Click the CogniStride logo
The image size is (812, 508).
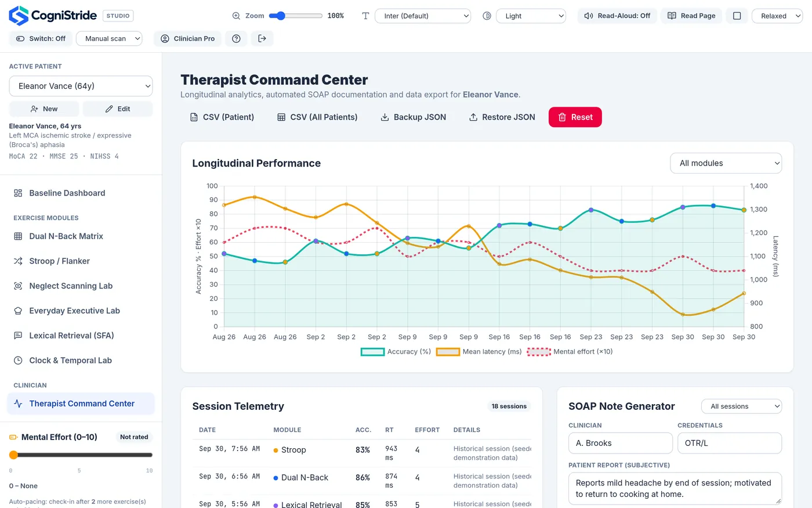(x=53, y=16)
